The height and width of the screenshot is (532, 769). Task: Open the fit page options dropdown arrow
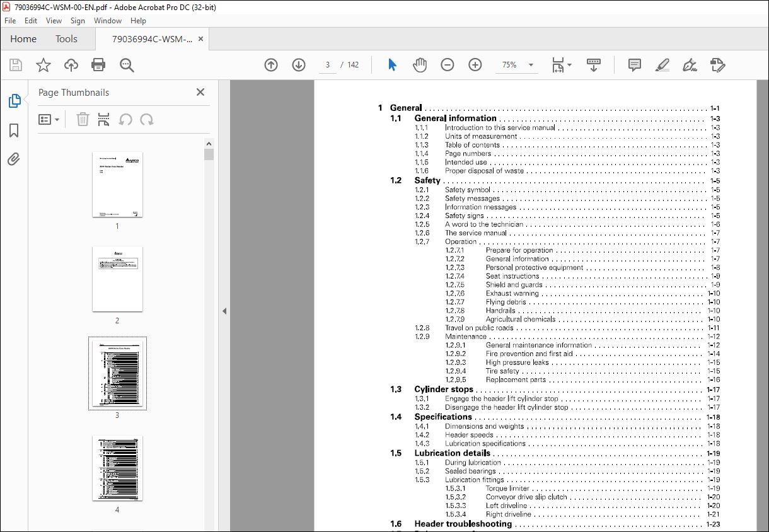(569, 65)
